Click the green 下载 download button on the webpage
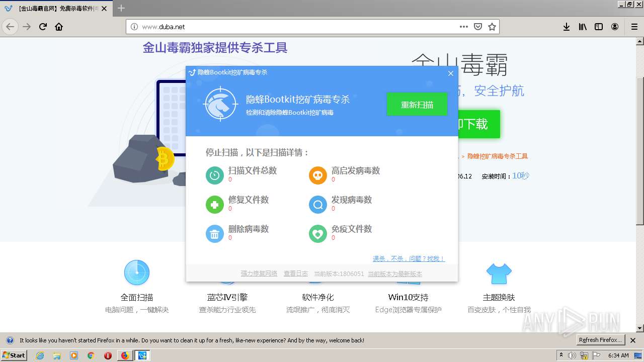The image size is (644, 362). click(x=478, y=124)
